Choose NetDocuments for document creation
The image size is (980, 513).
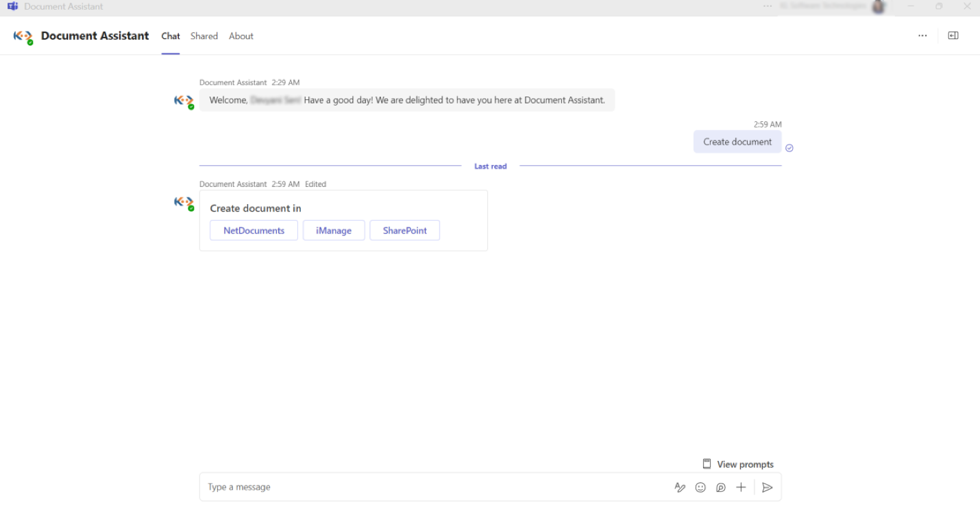click(x=254, y=231)
